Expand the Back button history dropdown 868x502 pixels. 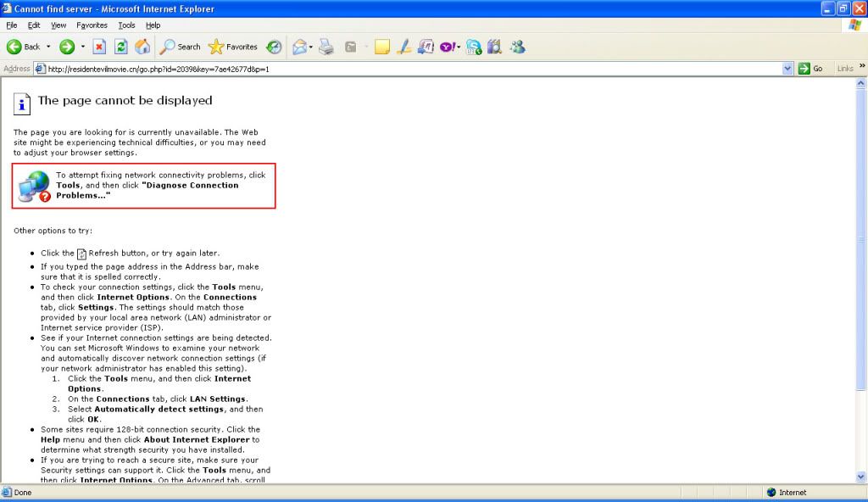click(x=48, y=47)
